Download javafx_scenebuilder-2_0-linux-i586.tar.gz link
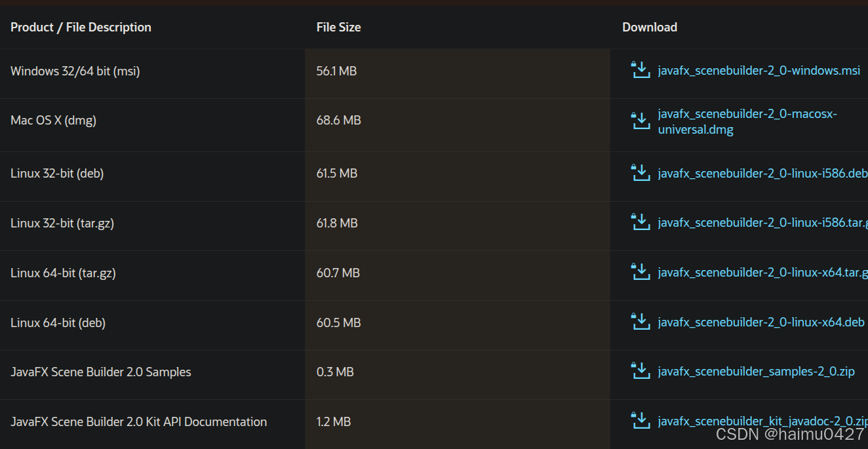This screenshot has height=449, width=868. coord(763,224)
